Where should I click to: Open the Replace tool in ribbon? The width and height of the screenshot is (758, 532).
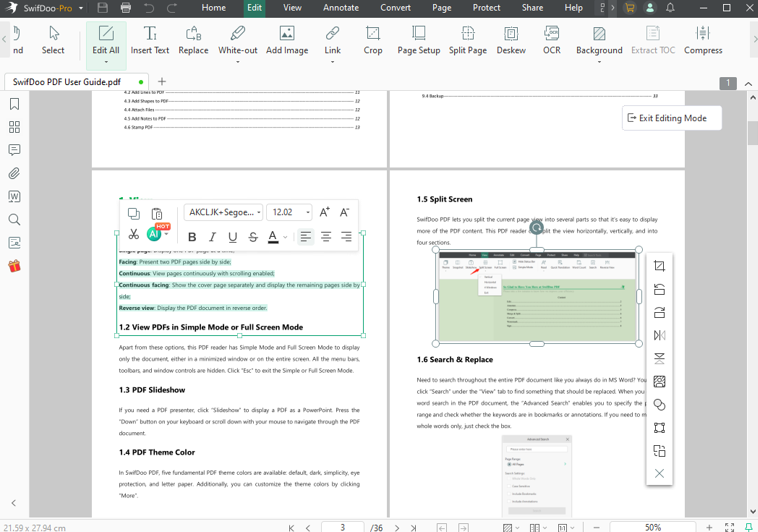pos(193,42)
